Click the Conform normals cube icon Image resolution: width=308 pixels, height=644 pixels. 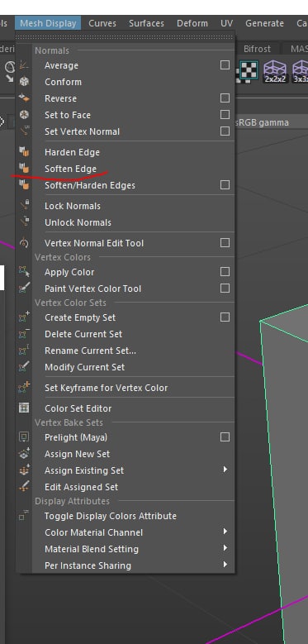point(24,82)
